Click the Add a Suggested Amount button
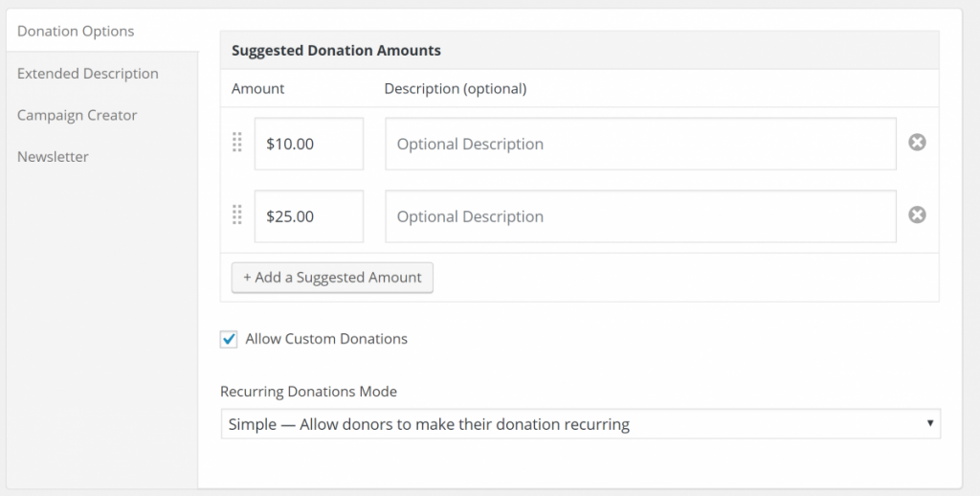 [332, 278]
